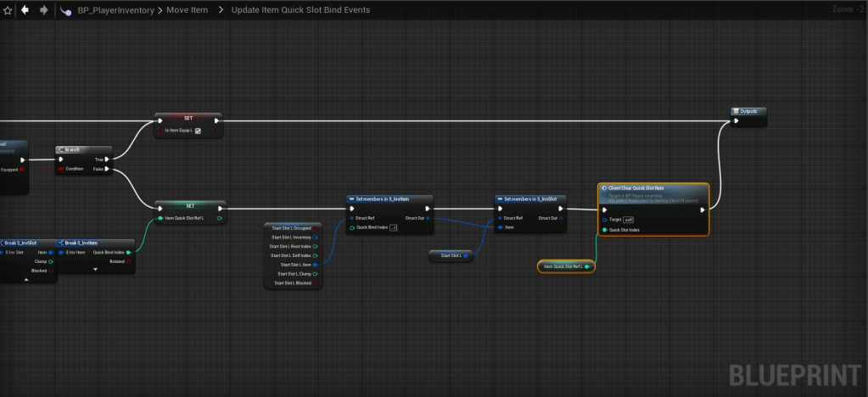Image resolution: width=868 pixels, height=397 pixels.
Task: Click the Branch node icon
Action: [62, 149]
